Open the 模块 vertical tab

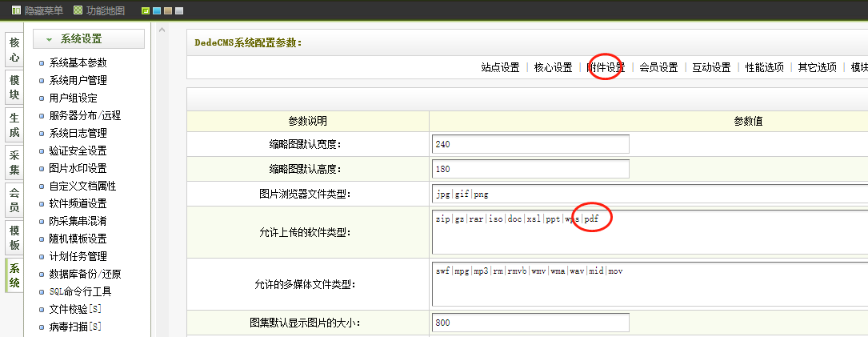click(x=14, y=87)
